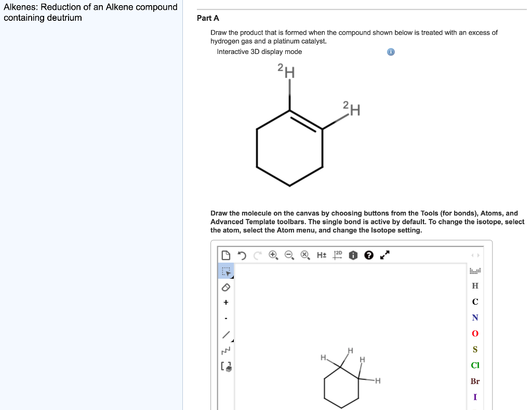Open structure information via the hexagon icon
This screenshot has width=532, height=410.
[353, 255]
